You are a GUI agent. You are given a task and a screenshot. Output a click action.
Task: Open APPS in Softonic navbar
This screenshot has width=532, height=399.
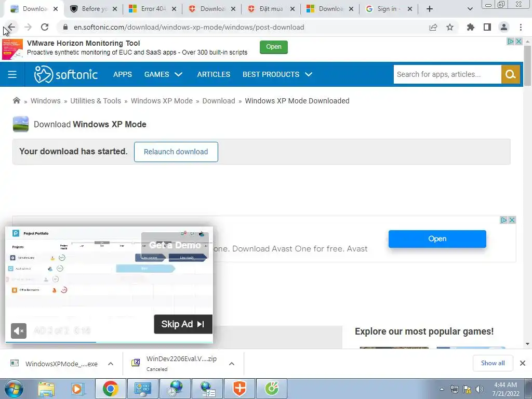(123, 74)
